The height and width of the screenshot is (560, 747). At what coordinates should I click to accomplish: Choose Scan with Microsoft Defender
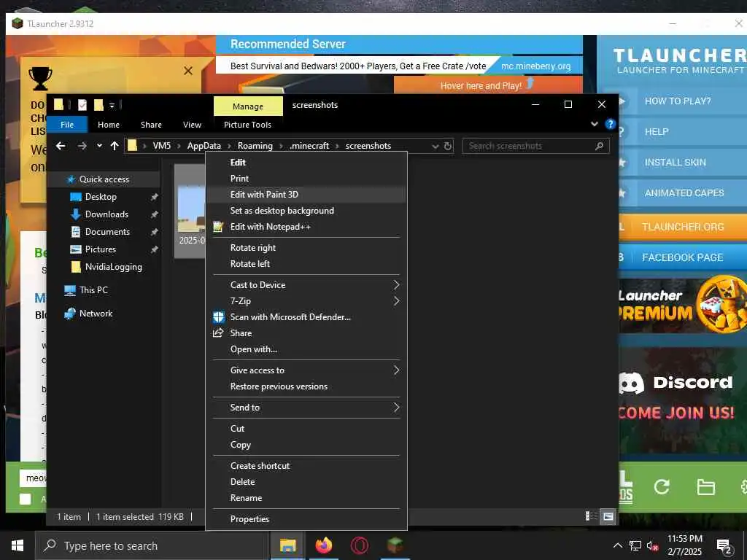pyautogui.click(x=306, y=317)
